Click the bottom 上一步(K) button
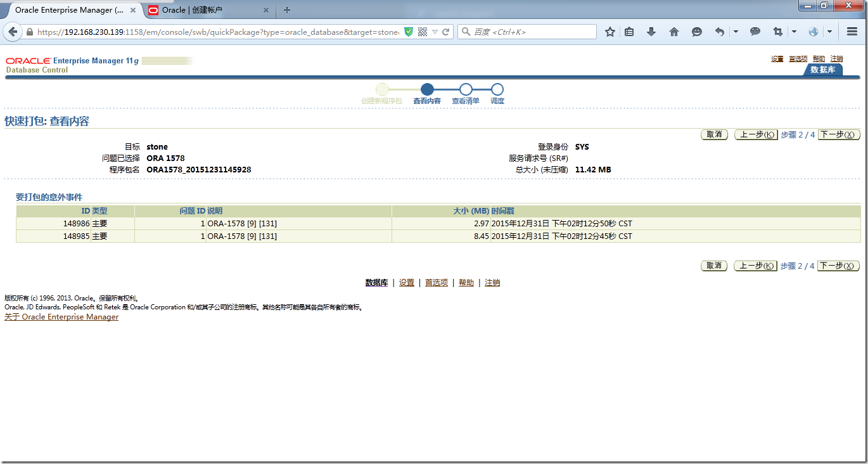 click(x=756, y=266)
